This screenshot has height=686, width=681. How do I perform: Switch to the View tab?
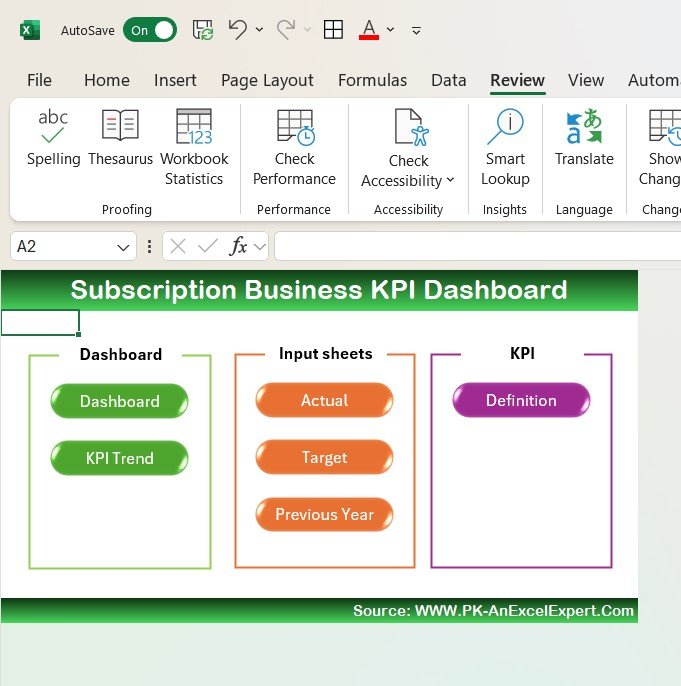[x=586, y=80]
